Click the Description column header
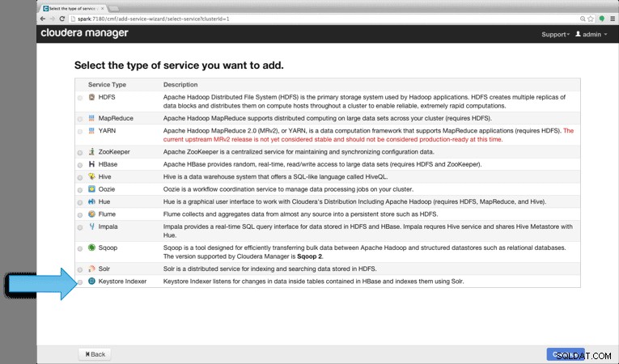619x364 pixels. 180,84
